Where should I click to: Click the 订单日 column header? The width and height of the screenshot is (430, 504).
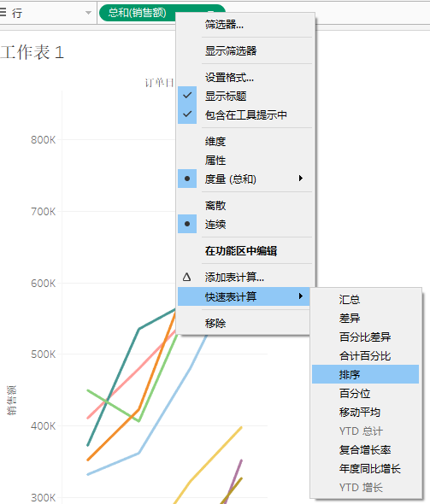tap(159, 83)
